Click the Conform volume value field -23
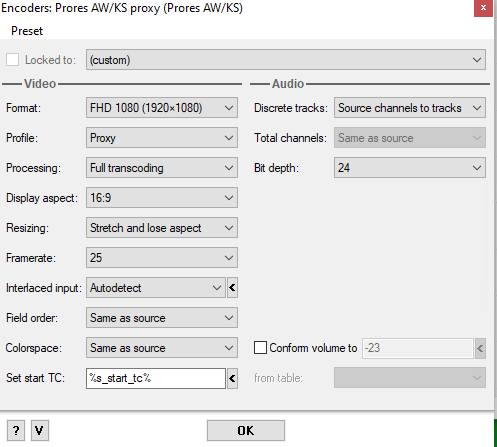Screen dimensions: 497x447 coord(418,348)
